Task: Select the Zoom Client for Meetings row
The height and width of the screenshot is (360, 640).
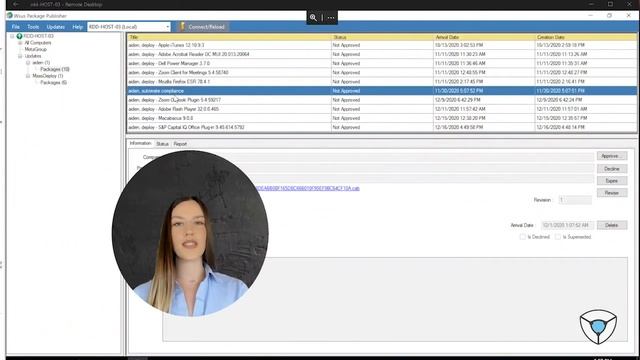Action: coord(382,72)
